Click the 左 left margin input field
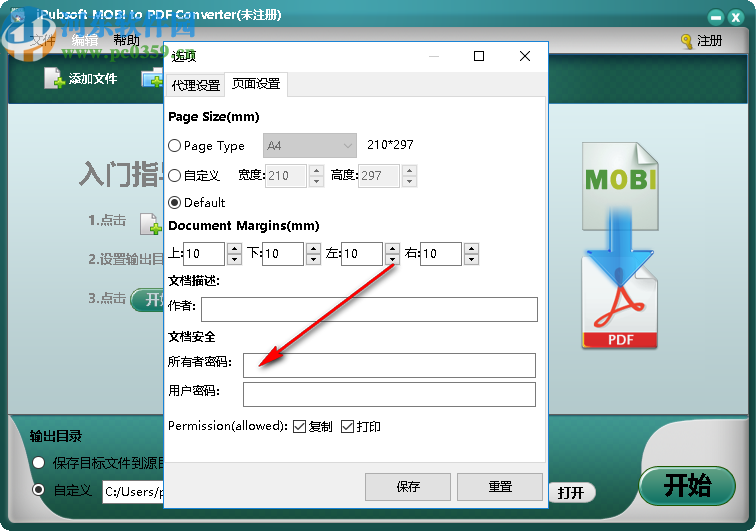The height and width of the screenshot is (531, 756). (362, 254)
